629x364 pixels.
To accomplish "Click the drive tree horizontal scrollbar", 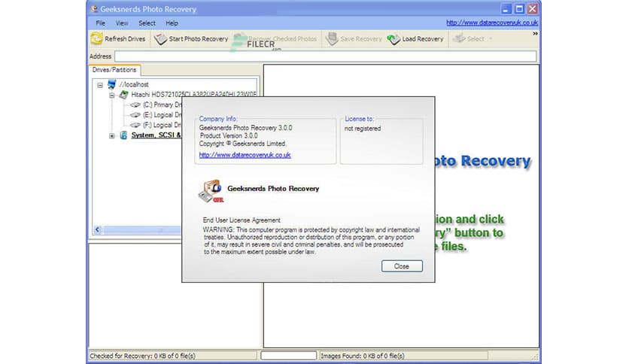I will click(141, 229).
